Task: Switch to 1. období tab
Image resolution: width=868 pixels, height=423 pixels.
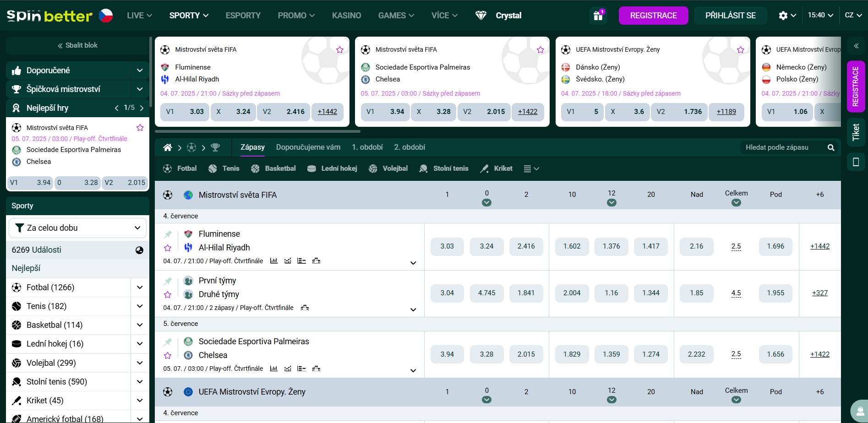Action: click(x=367, y=147)
